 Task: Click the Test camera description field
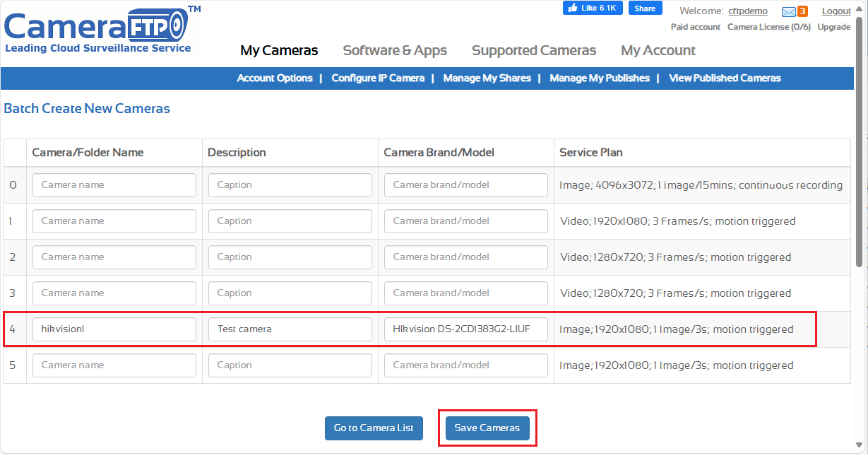tap(290, 329)
